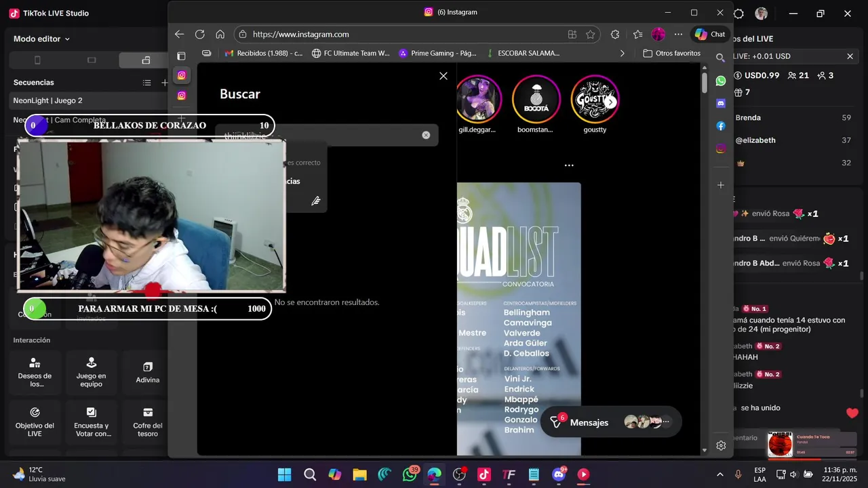Show hidden system tray icons chevron

pyautogui.click(x=719, y=474)
